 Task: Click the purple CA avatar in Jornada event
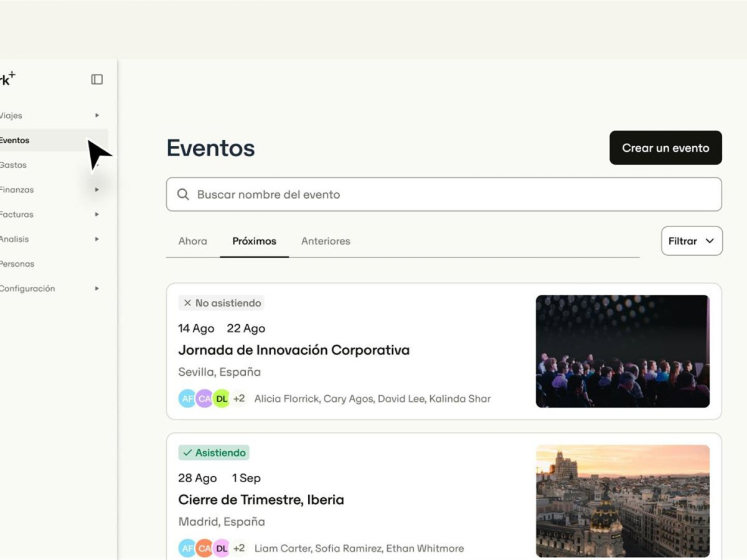205,398
